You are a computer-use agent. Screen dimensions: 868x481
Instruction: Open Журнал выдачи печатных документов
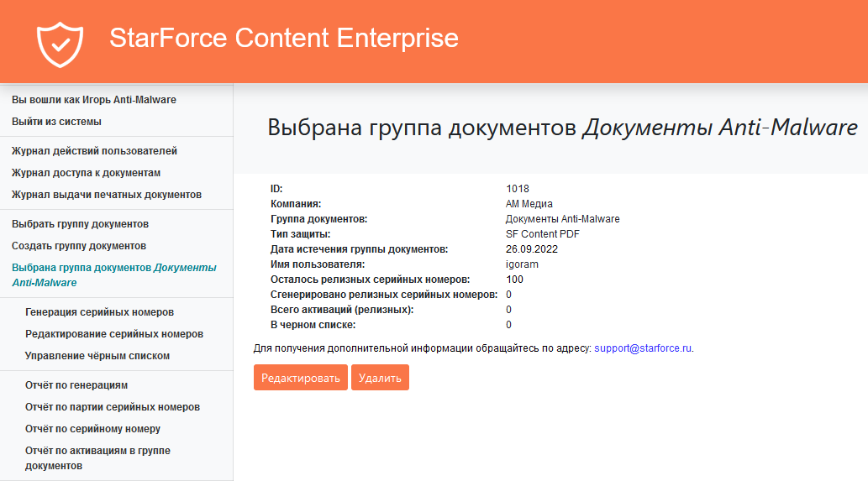[x=106, y=195]
